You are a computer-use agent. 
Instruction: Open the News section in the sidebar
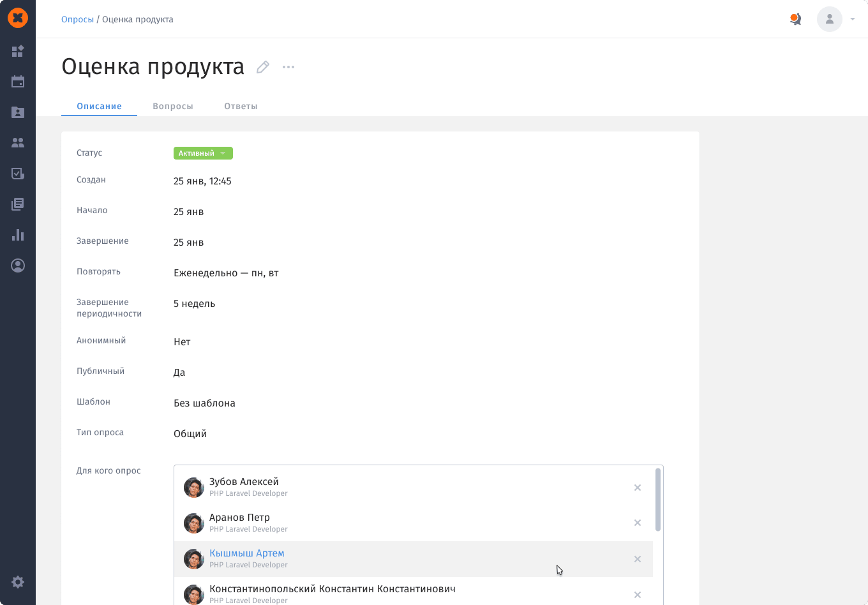pyautogui.click(x=18, y=204)
